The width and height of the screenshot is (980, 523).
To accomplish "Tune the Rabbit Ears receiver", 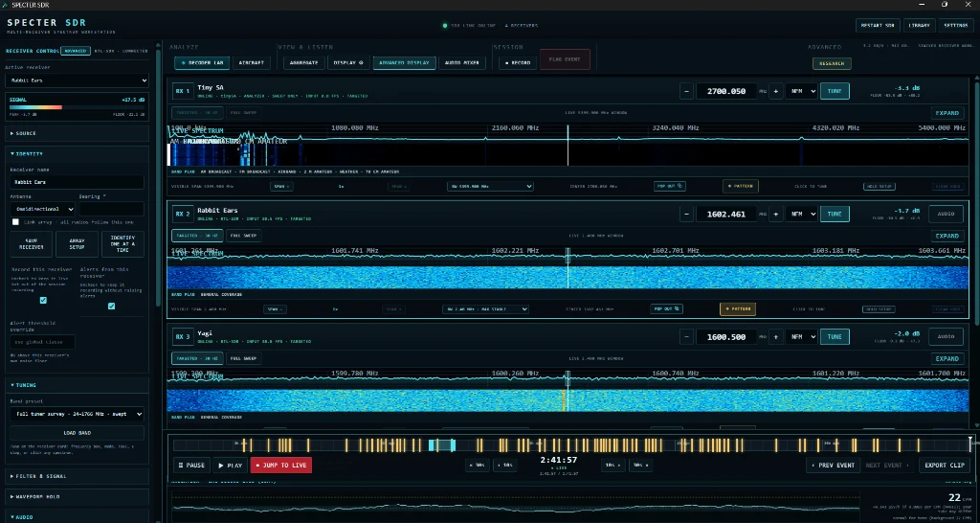I will point(835,214).
